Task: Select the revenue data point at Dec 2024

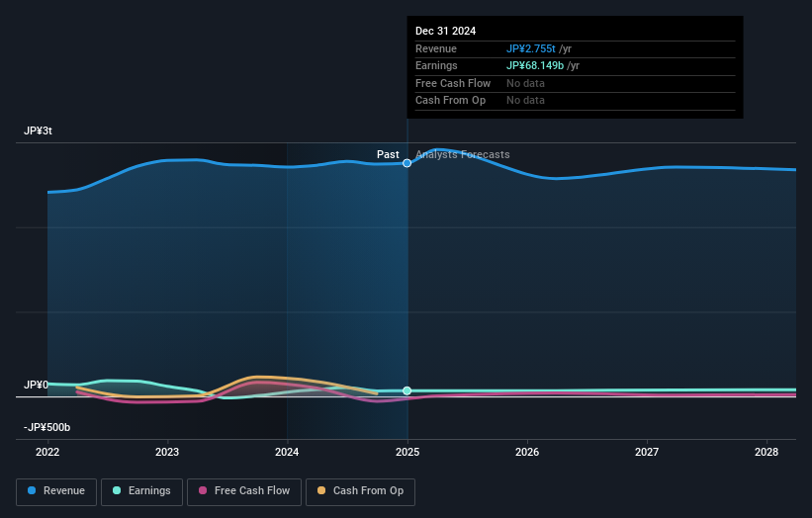Action: tap(407, 163)
